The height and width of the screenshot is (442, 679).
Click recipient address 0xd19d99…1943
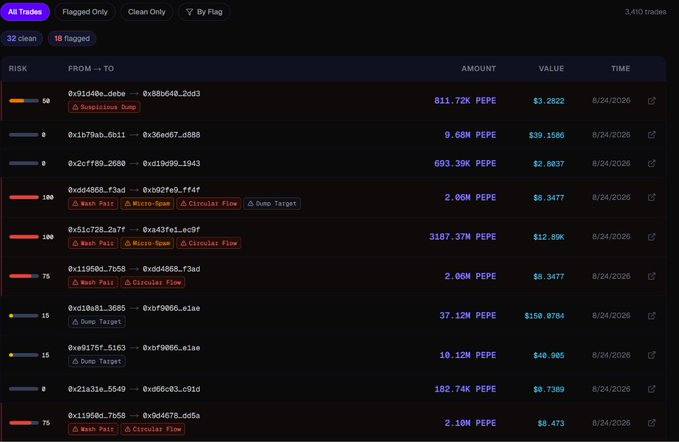pyautogui.click(x=171, y=164)
